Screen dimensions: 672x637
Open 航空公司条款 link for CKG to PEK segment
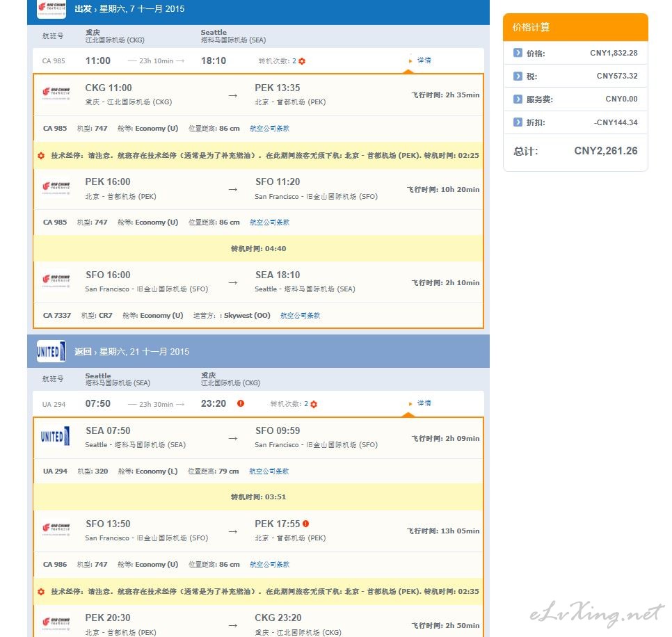click(270, 129)
